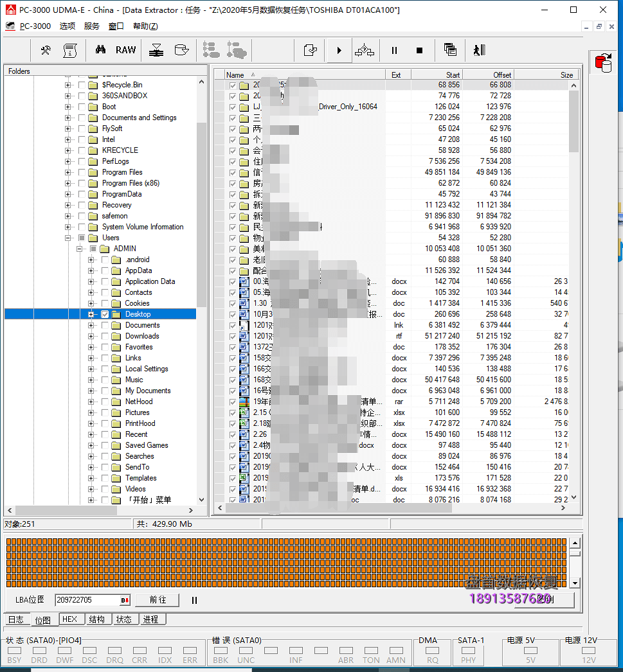Image resolution: width=623 pixels, height=672 pixels.
Task: Pause the running task in toolbar
Action: 395,51
